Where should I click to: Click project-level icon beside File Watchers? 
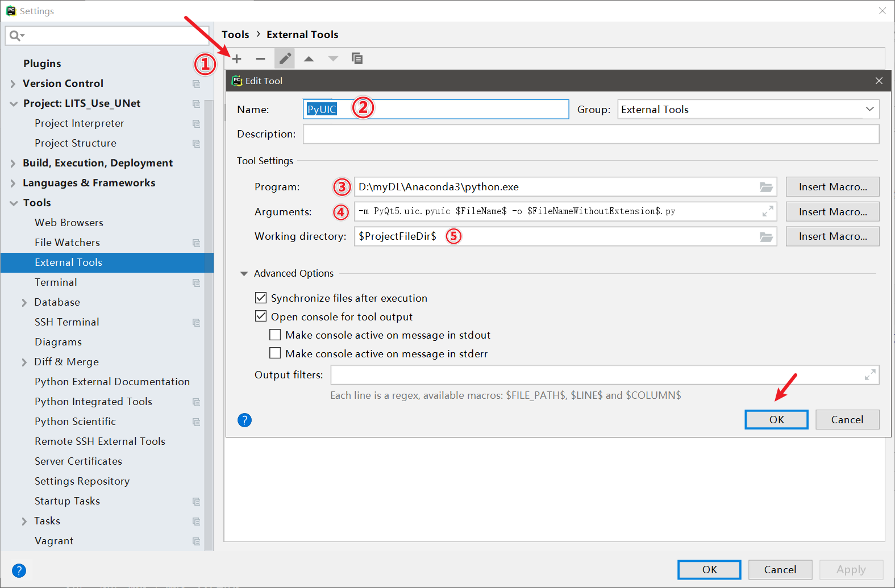(196, 243)
